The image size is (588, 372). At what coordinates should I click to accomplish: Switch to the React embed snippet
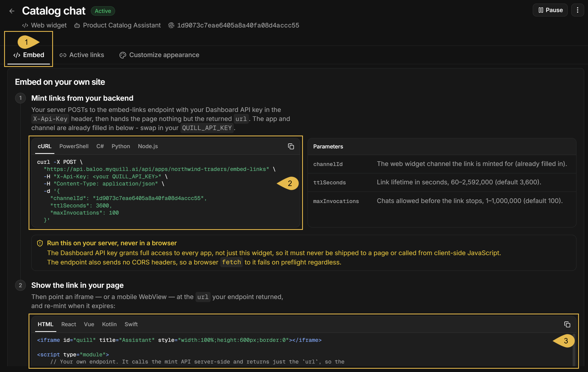click(69, 324)
